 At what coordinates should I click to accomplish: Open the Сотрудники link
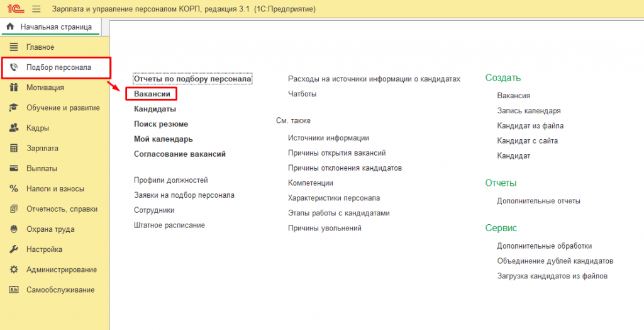154,210
